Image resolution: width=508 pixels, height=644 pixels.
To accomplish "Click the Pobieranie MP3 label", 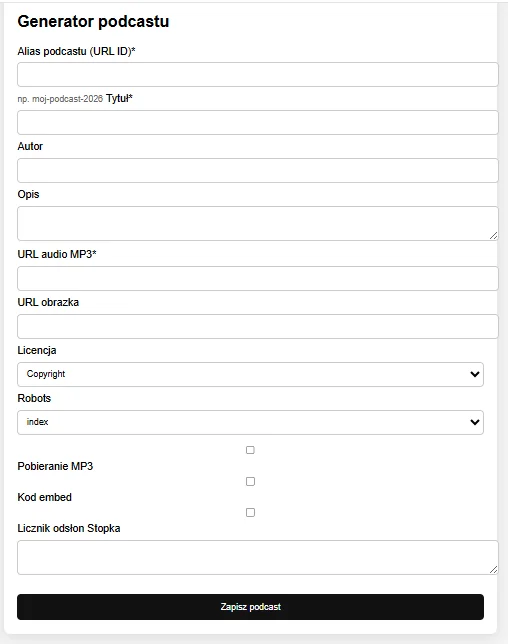I will 55,466.
